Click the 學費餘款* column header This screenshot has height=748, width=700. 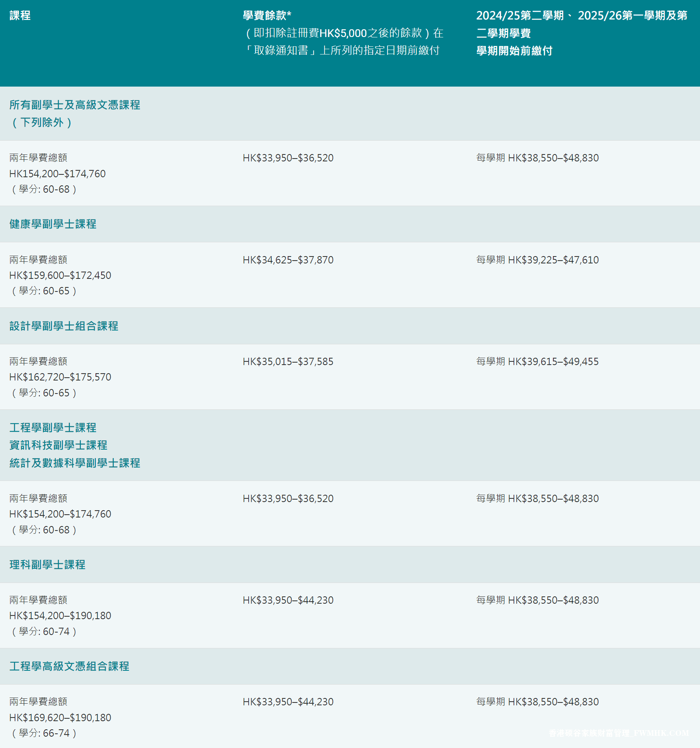pyautogui.click(x=267, y=15)
